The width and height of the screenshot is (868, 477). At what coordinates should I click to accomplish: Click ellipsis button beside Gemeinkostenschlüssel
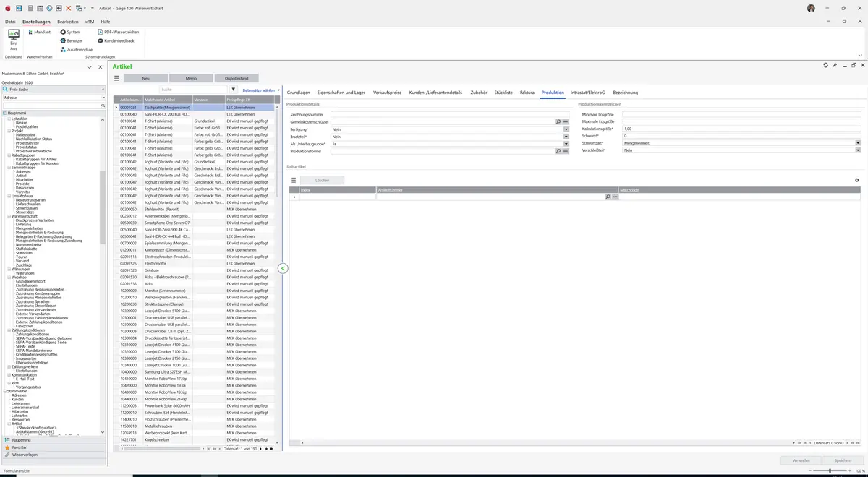(566, 121)
